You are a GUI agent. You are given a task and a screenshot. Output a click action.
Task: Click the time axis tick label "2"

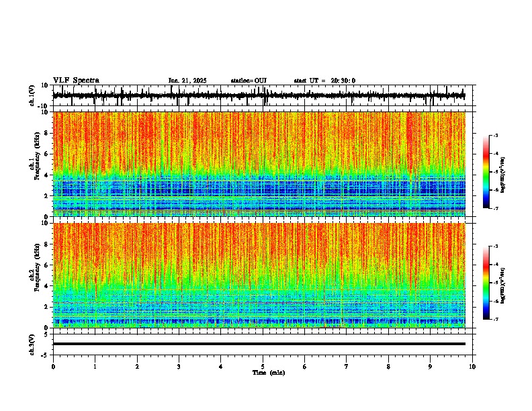(137, 367)
